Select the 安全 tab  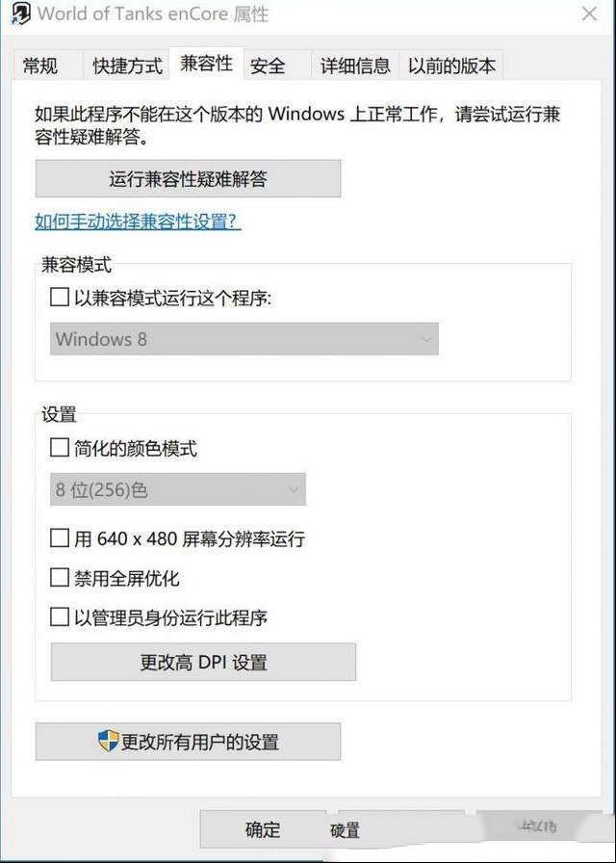point(268,65)
